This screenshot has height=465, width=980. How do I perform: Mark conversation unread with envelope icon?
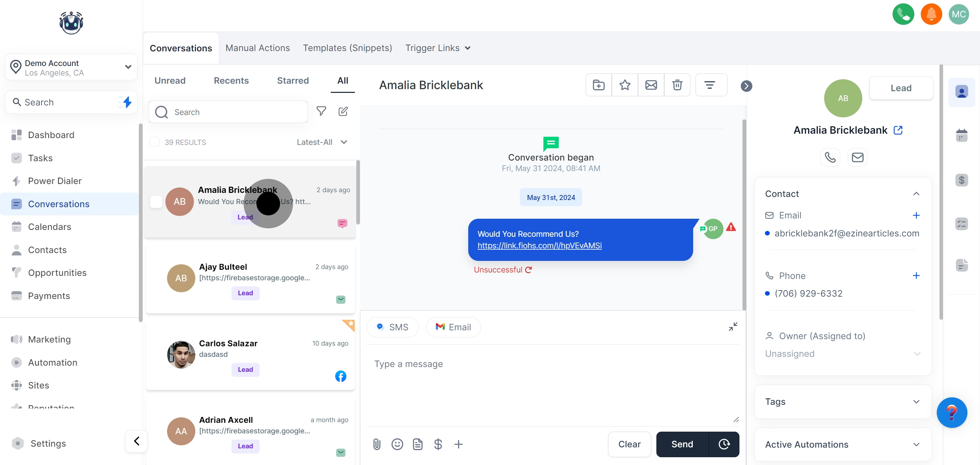click(651, 85)
